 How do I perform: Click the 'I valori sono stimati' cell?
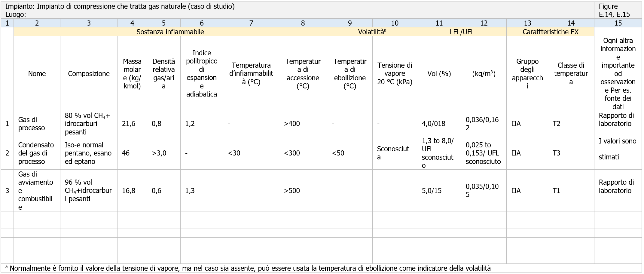click(x=618, y=153)
